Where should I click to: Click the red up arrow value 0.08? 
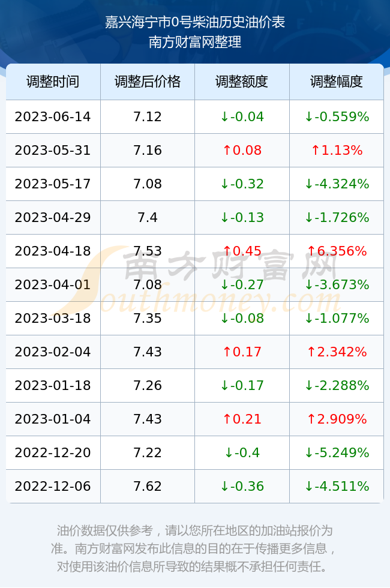pos(242,151)
